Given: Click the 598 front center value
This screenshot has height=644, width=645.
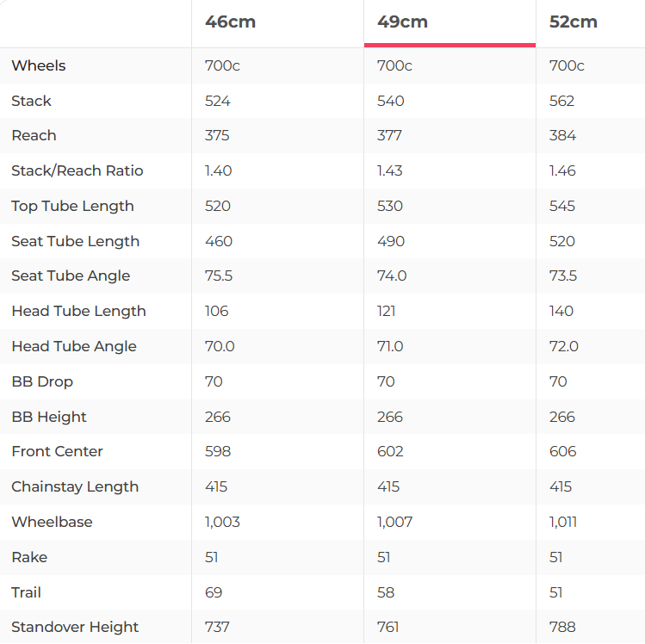Looking at the screenshot, I should pos(218,451).
